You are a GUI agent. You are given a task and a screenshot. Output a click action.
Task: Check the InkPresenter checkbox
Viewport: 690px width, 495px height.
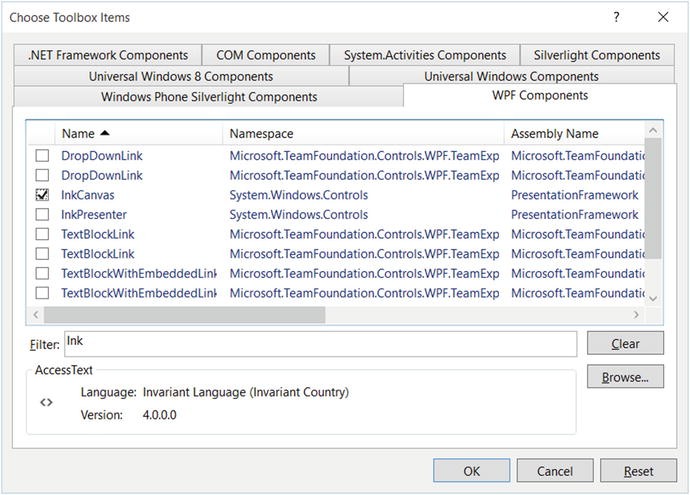point(42,214)
